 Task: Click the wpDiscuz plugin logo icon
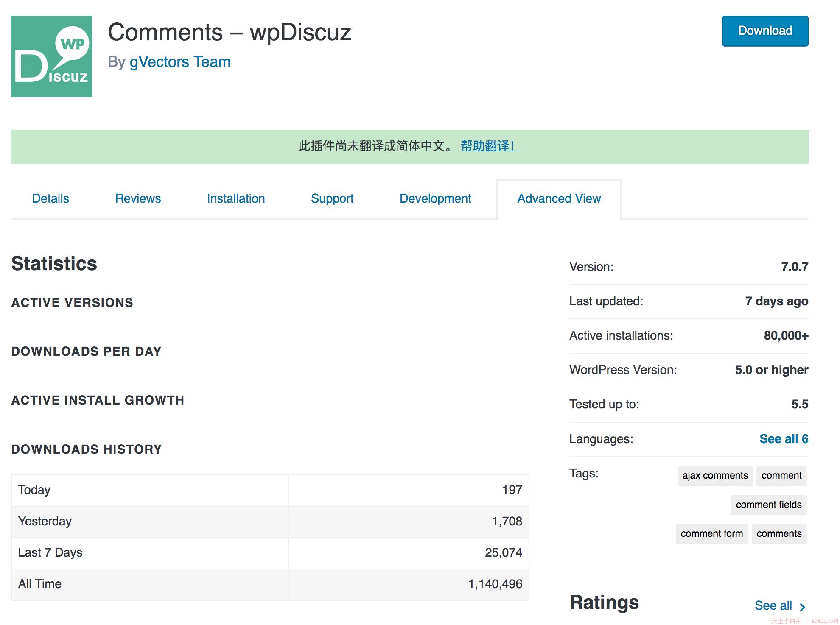(52, 56)
